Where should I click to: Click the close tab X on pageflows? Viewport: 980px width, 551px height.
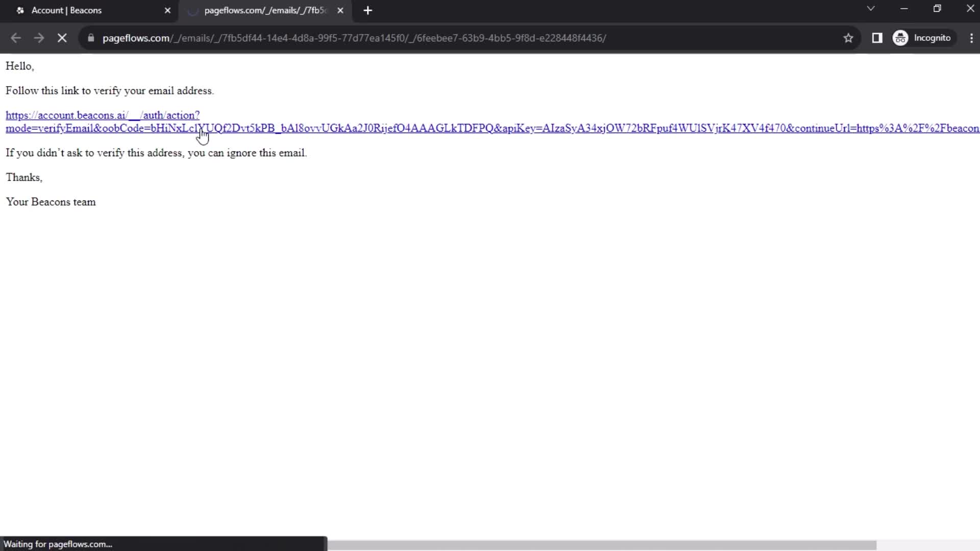coord(340,10)
